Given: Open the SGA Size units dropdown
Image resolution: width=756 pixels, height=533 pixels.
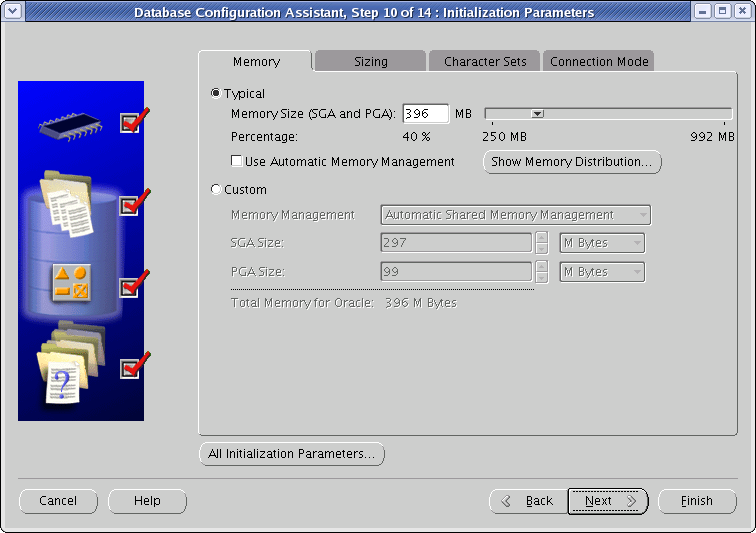Looking at the screenshot, I should (x=602, y=243).
